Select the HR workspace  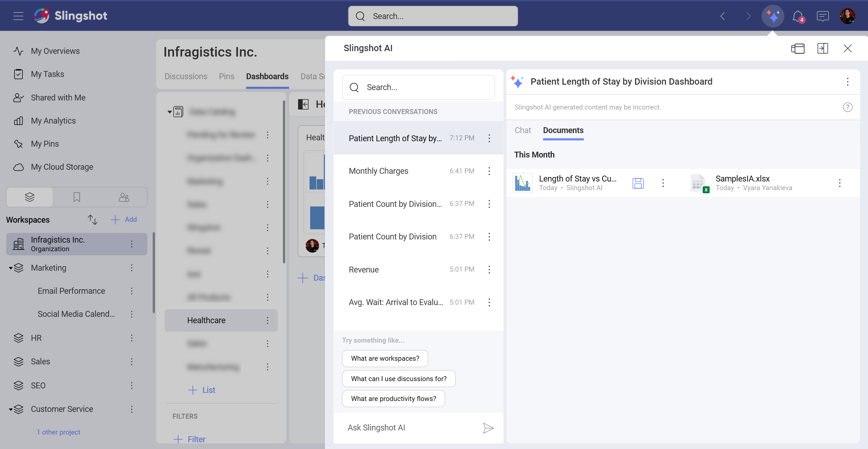point(36,338)
